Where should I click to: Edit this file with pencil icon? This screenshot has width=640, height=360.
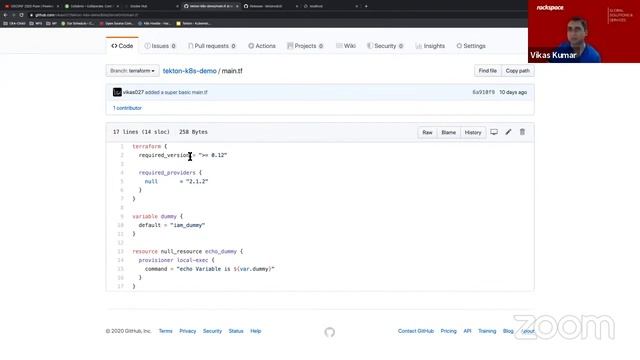pyautogui.click(x=508, y=132)
